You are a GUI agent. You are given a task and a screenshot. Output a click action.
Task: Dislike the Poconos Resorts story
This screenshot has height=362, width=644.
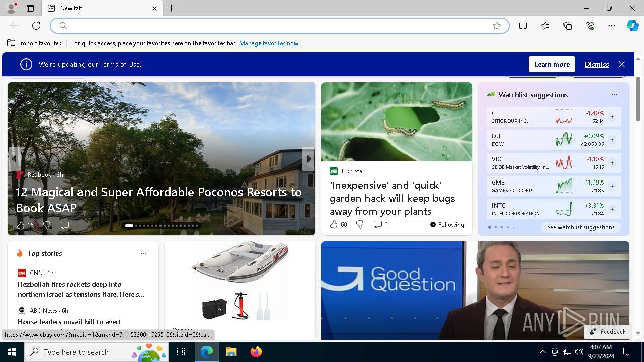pos(47,225)
